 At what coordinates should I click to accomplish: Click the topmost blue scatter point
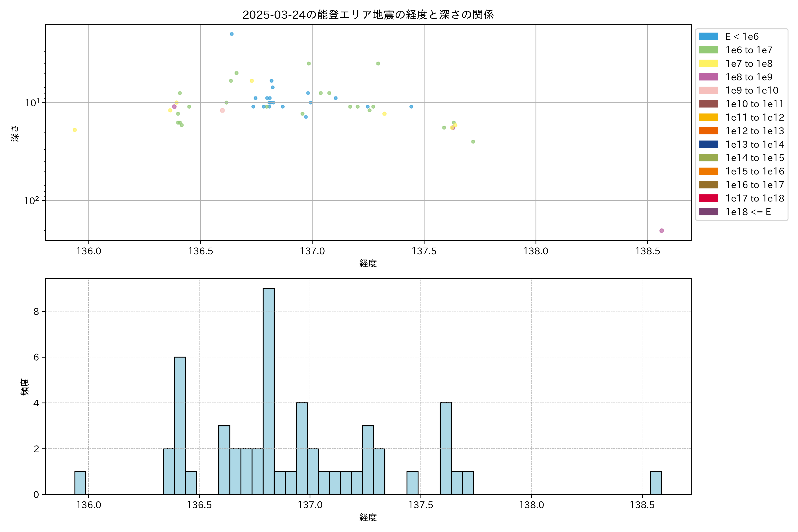click(232, 34)
